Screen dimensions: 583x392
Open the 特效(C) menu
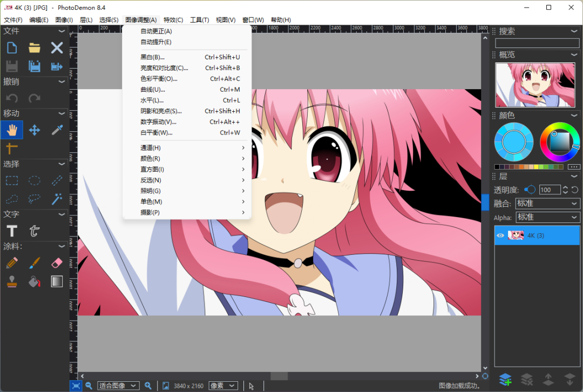point(173,19)
